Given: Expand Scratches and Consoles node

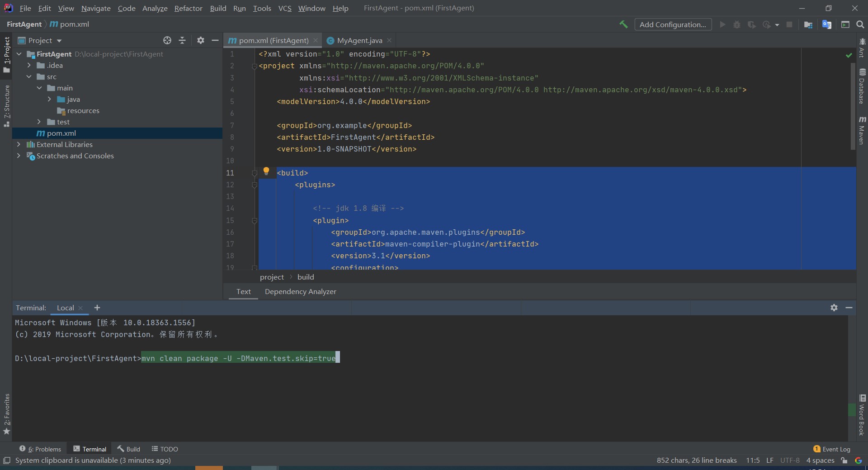Looking at the screenshot, I should pos(19,156).
